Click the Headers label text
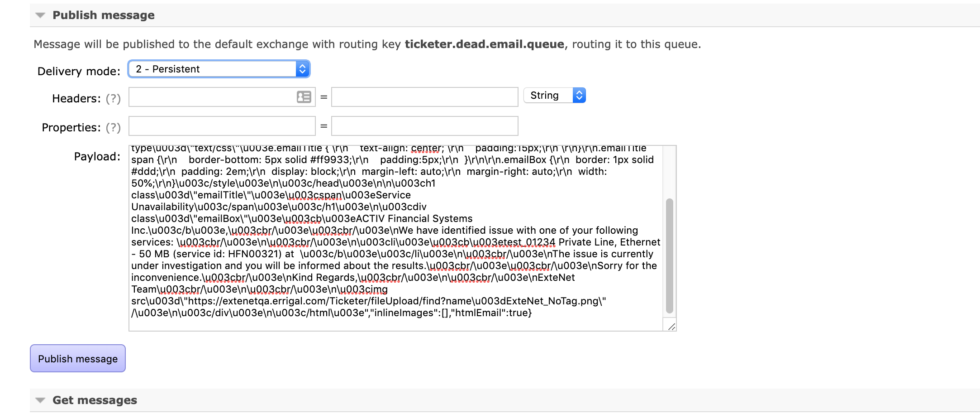 click(x=76, y=99)
